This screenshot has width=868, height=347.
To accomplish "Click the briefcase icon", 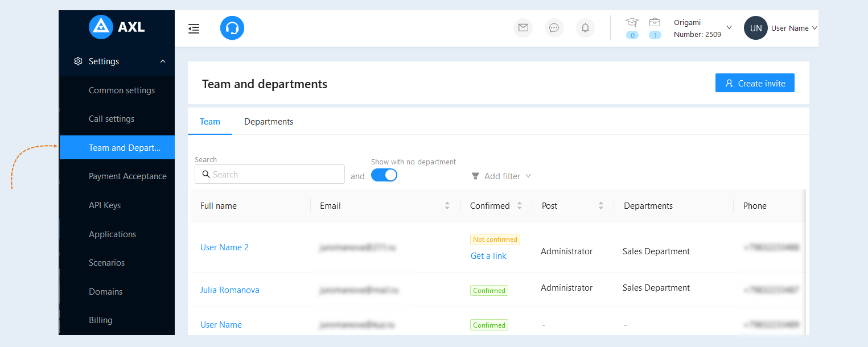I will [x=655, y=22].
